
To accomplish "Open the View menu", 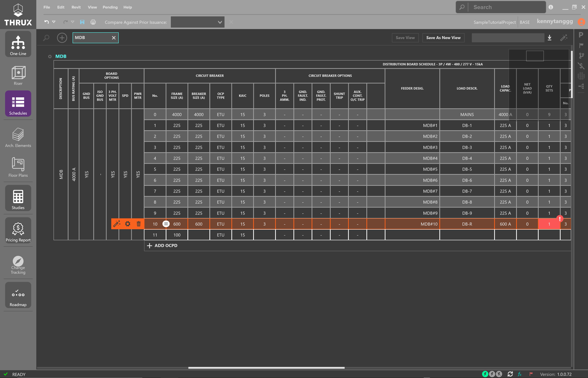I will tap(92, 7).
